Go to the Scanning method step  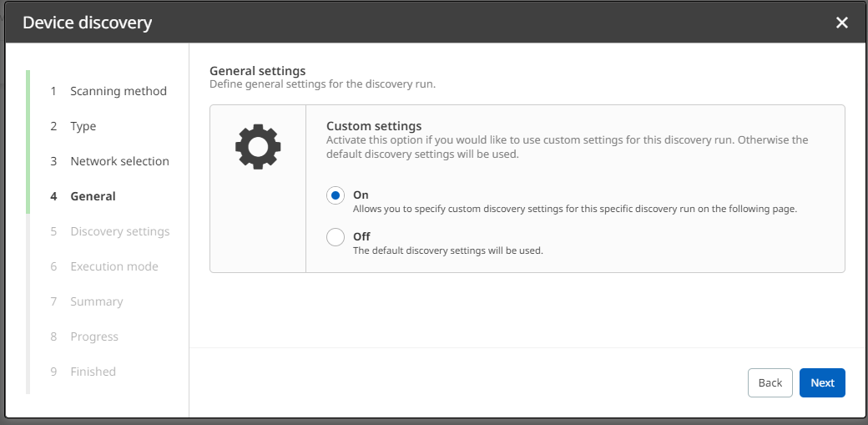[x=118, y=91]
